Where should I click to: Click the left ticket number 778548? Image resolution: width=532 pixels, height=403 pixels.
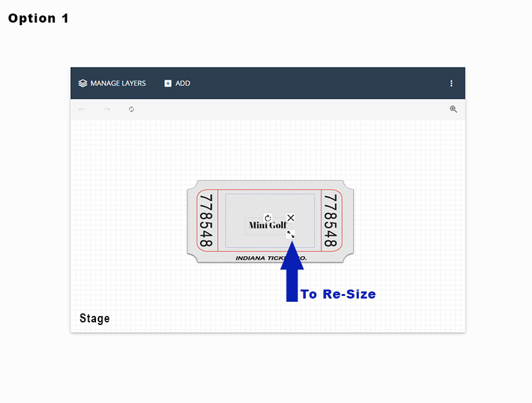(206, 221)
